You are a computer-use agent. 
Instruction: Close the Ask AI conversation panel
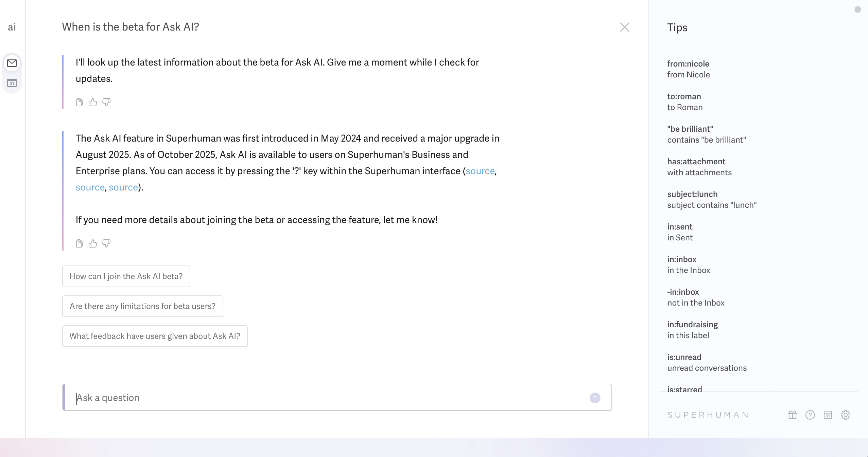(624, 27)
